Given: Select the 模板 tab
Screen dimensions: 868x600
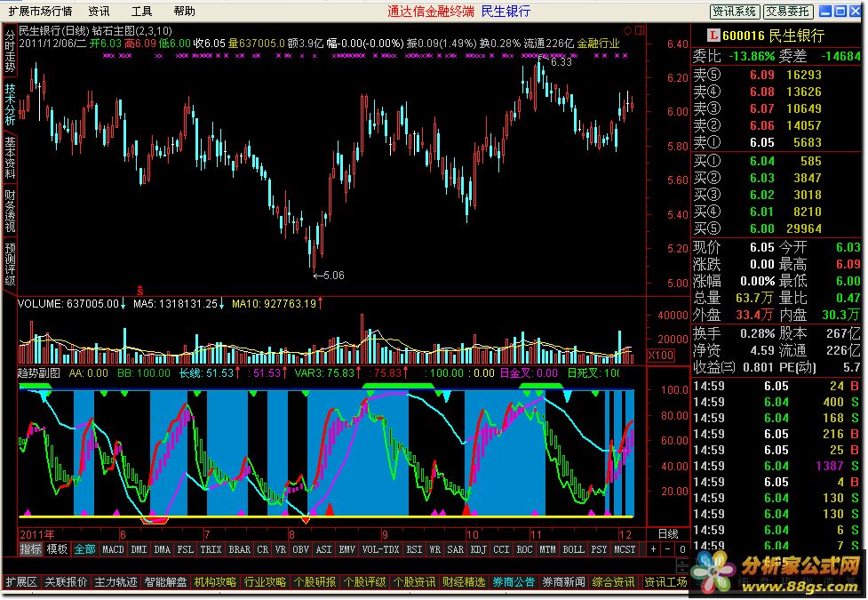Looking at the screenshot, I should pyautogui.click(x=57, y=549).
